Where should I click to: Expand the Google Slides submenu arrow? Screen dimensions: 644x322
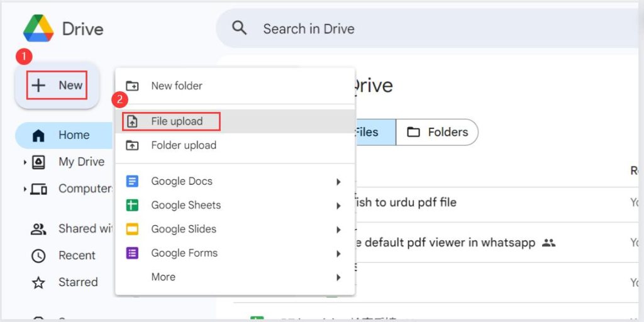click(x=338, y=230)
